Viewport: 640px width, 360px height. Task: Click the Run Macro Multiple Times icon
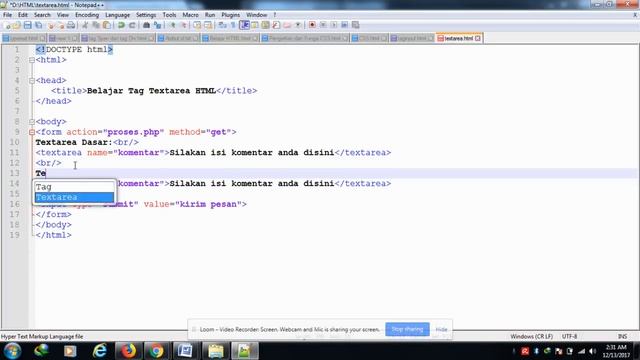[x=344, y=25]
